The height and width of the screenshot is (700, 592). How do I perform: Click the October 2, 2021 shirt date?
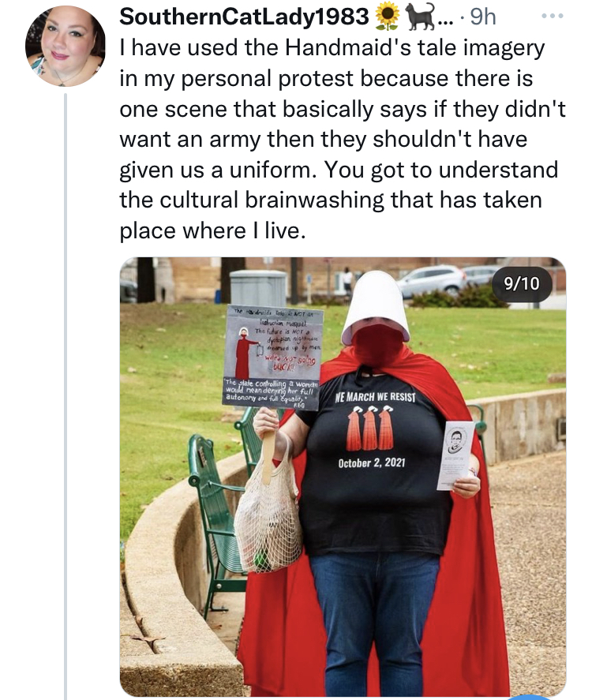[x=372, y=462]
